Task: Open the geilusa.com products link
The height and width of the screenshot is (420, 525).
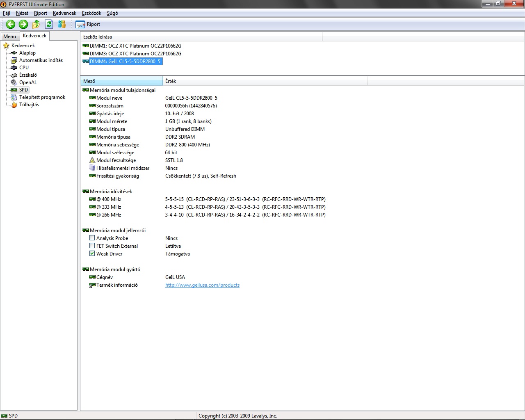Action: tap(202, 285)
